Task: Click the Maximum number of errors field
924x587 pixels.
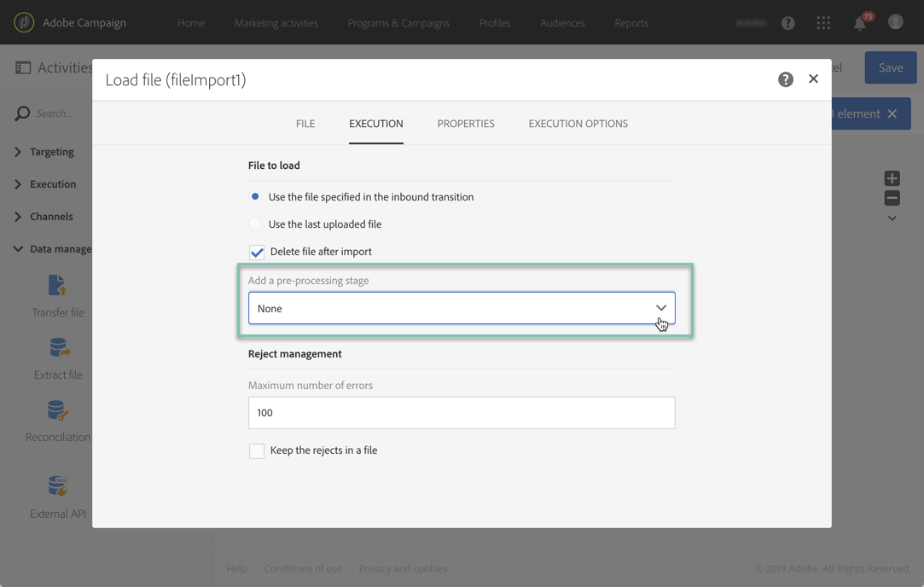Action: click(x=461, y=412)
